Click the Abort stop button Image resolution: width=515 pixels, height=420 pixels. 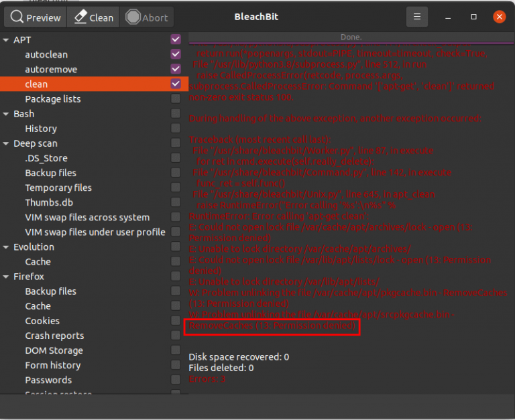[x=147, y=17]
